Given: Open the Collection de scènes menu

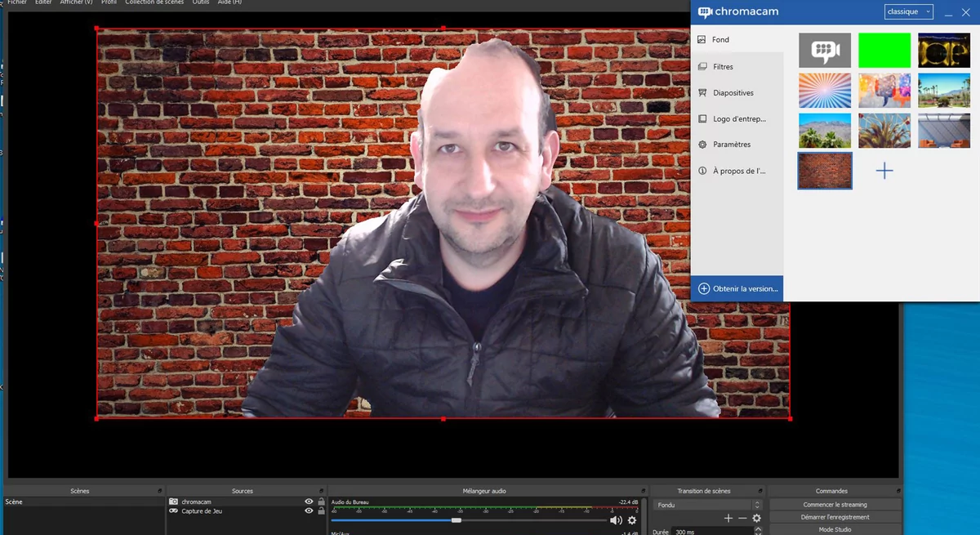Looking at the screenshot, I should click(154, 2).
